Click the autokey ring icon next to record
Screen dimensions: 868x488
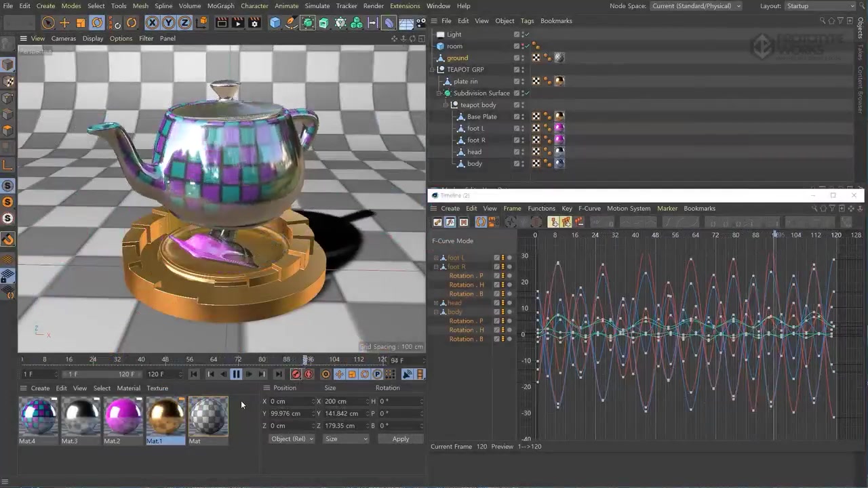[x=309, y=373]
